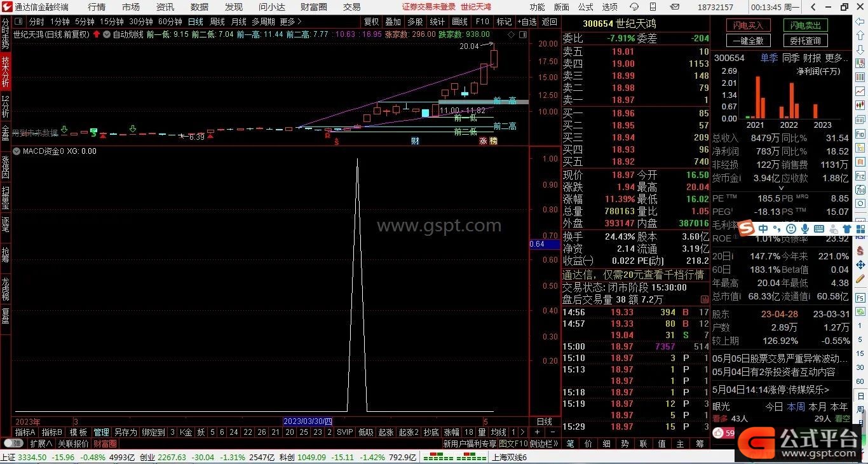Image resolution: width=868 pixels, height=464 pixels.
Task: Expand the 更多 period dropdown
Action: [x=290, y=21]
